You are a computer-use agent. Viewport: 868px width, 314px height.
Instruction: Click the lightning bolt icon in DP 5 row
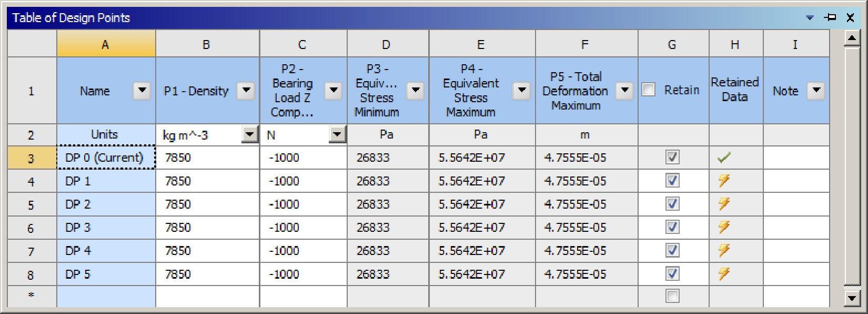pos(724,274)
